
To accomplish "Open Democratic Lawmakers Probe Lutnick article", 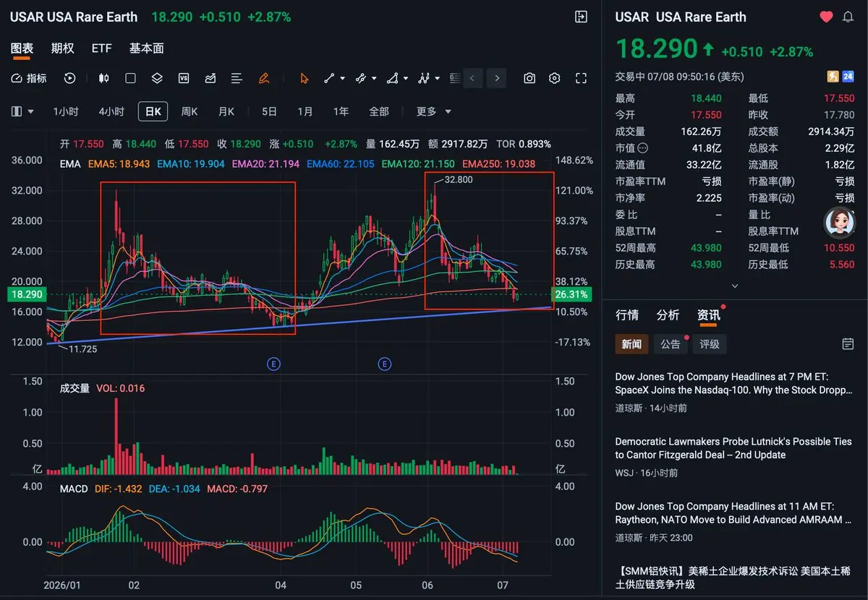I will pos(733,448).
